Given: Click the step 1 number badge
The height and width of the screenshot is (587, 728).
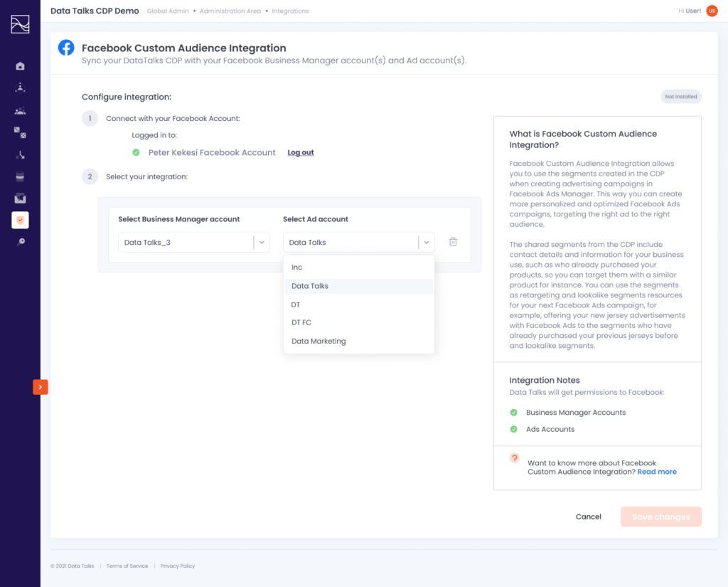Looking at the screenshot, I should click(x=90, y=119).
